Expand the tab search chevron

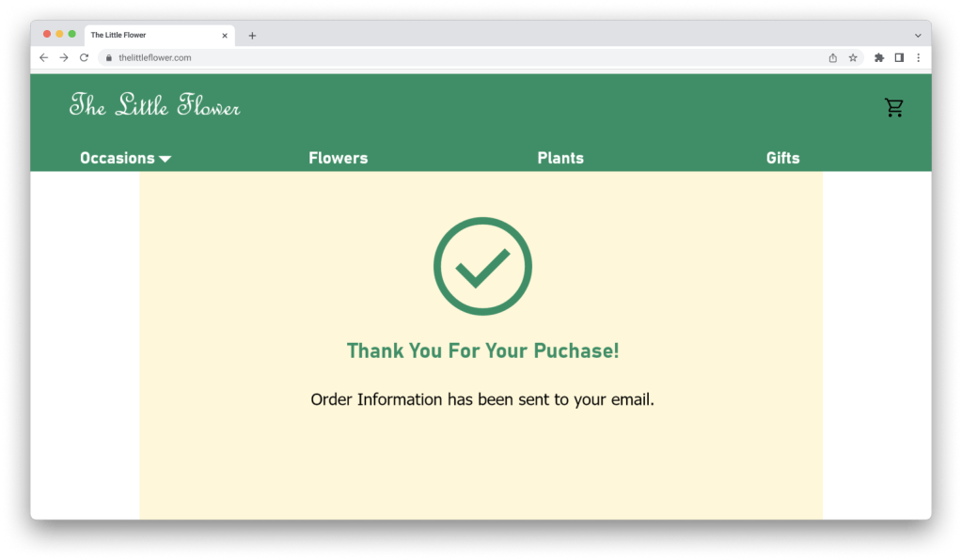tap(918, 36)
